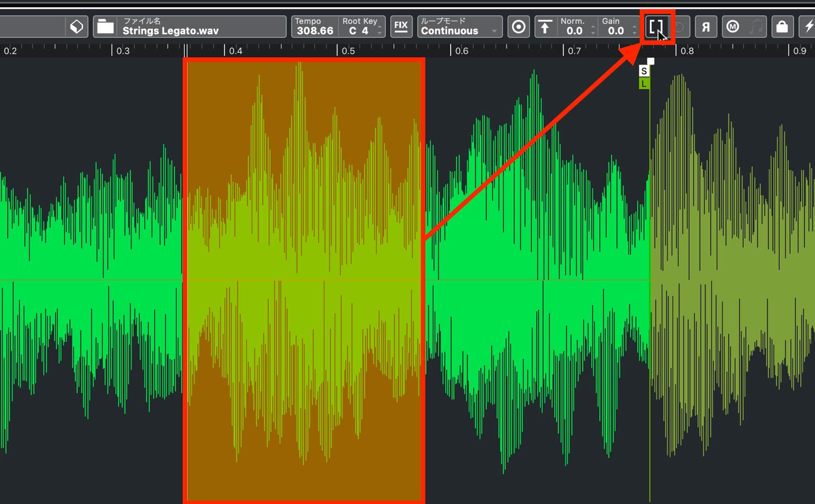The image size is (815, 504).
Task: Click the Root Key value C 4
Action: (358, 31)
